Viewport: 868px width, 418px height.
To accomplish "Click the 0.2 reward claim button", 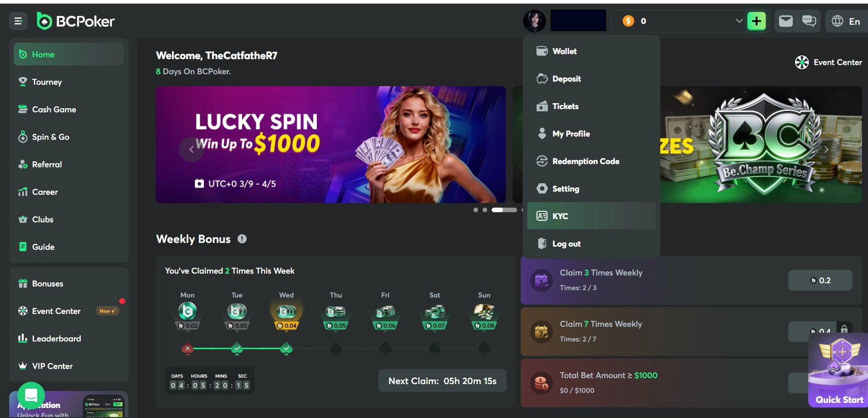I will pyautogui.click(x=820, y=280).
